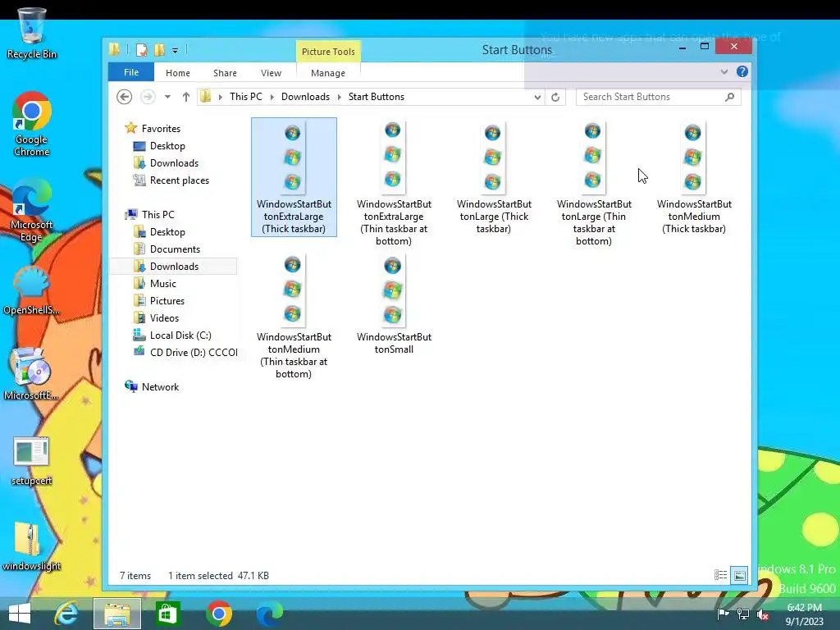Select WindowsStartButtonExtraLarge (Thin taskbar at bottom) file
The width and height of the screenshot is (840, 630).
coord(394,183)
